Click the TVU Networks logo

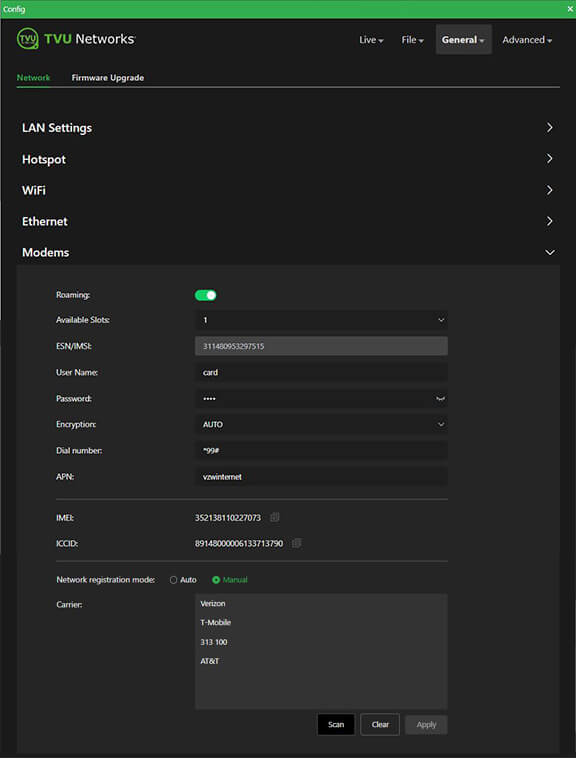coord(76,39)
